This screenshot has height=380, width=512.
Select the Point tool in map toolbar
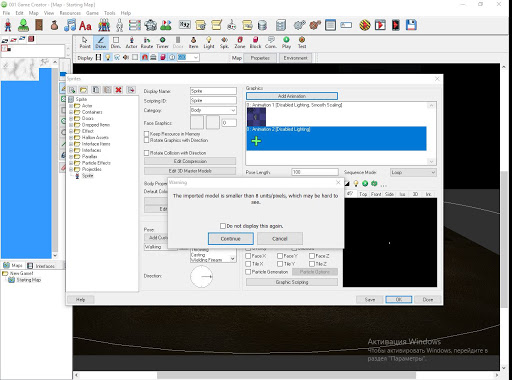pyautogui.click(x=85, y=43)
